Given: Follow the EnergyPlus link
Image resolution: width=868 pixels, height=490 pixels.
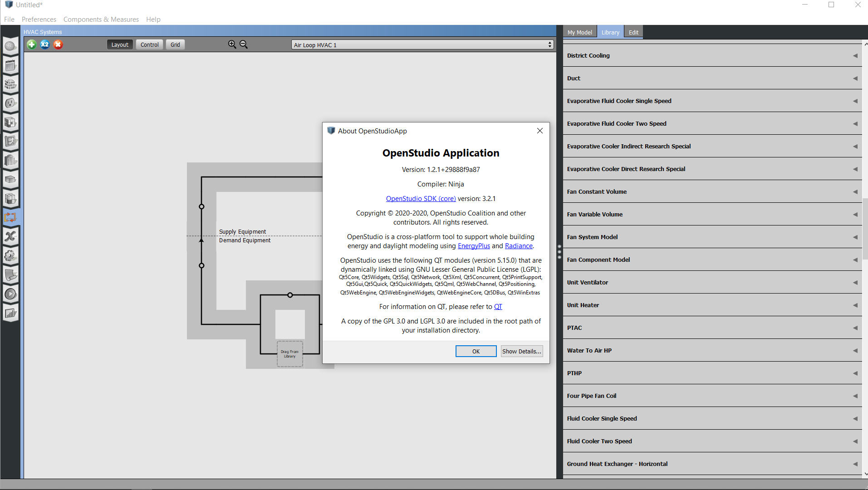Looking at the screenshot, I should (x=474, y=246).
